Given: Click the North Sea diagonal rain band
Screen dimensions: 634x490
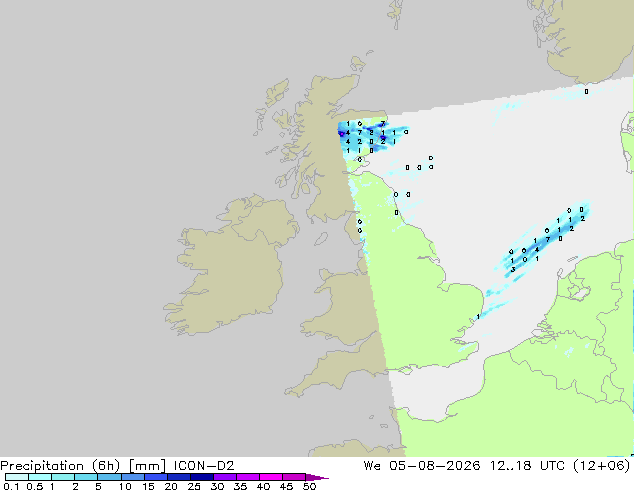Looking at the screenshot, I should point(542,243).
